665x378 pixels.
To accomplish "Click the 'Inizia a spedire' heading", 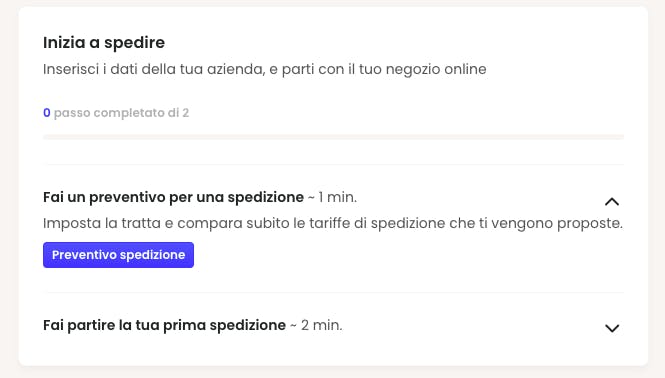I will pos(104,42).
